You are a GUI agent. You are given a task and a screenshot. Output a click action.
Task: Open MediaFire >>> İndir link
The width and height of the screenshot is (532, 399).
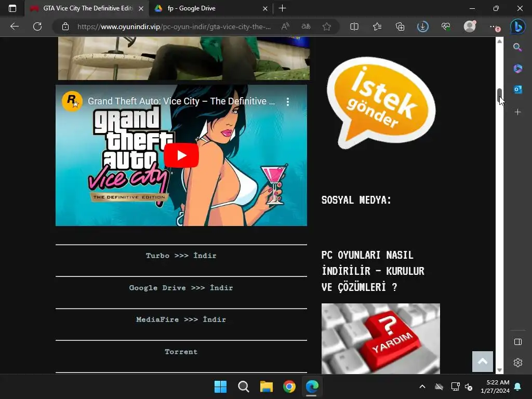tap(181, 320)
